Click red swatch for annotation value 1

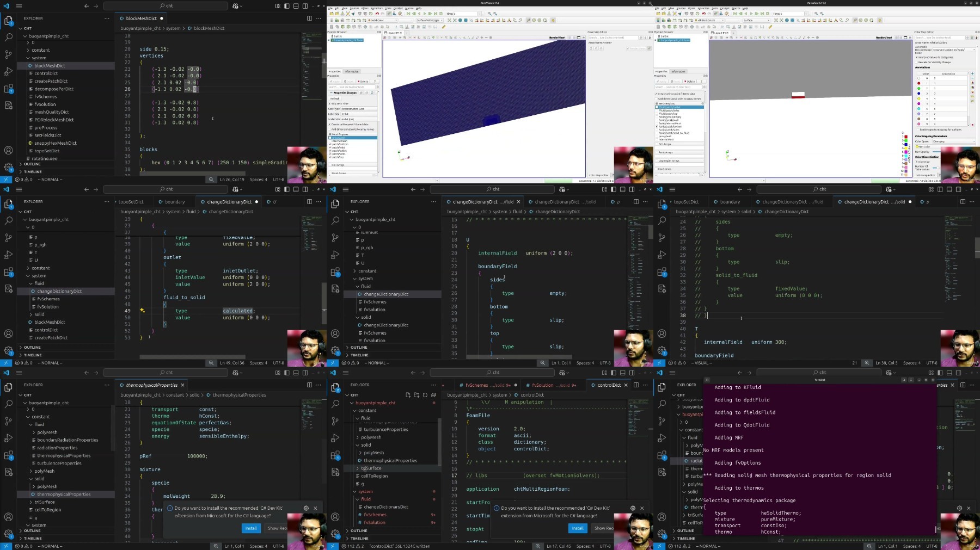[x=918, y=83]
